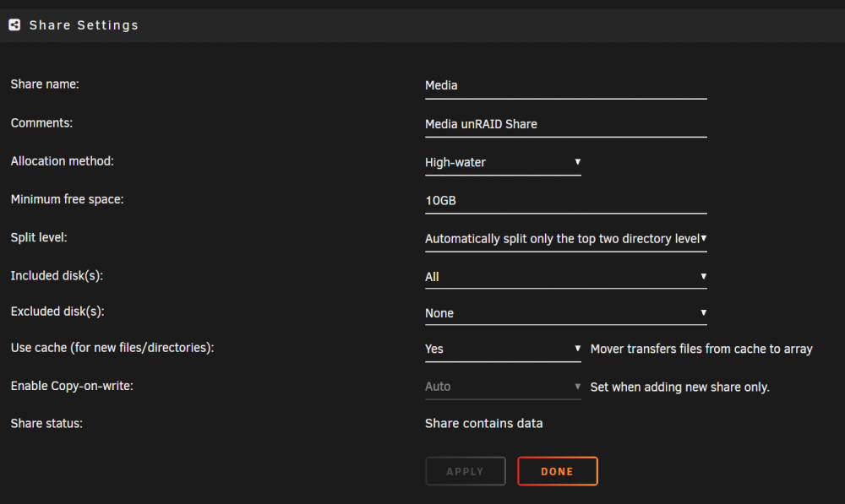The height and width of the screenshot is (504, 845).
Task: Click the Share Settings header title
Action: pyautogui.click(x=84, y=25)
